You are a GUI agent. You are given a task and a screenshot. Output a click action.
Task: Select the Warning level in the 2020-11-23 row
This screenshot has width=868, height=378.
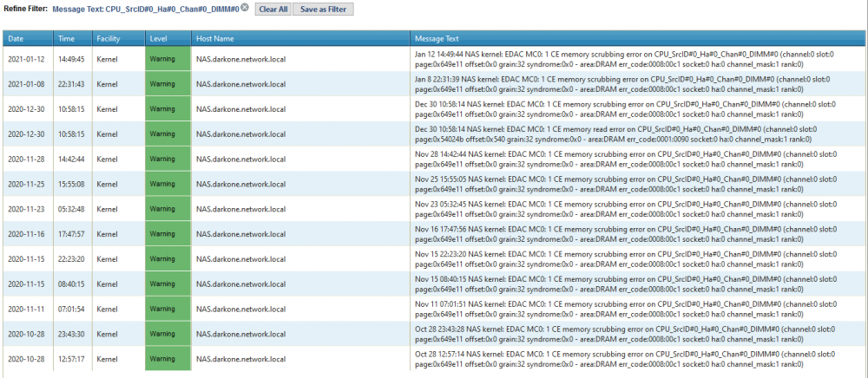coord(168,209)
